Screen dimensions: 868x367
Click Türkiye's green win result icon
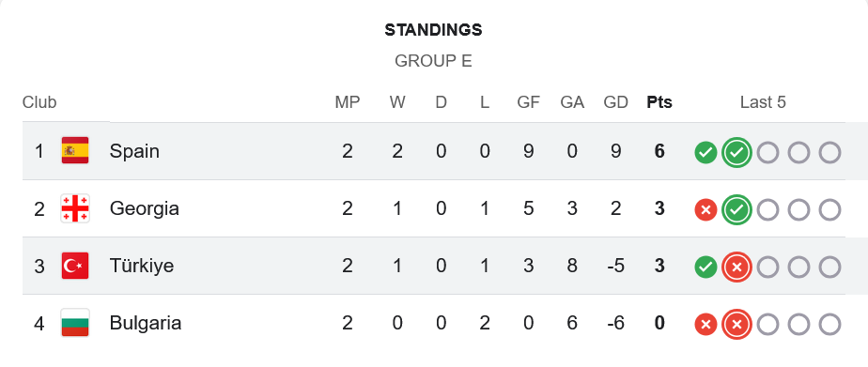(x=705, y=268)
